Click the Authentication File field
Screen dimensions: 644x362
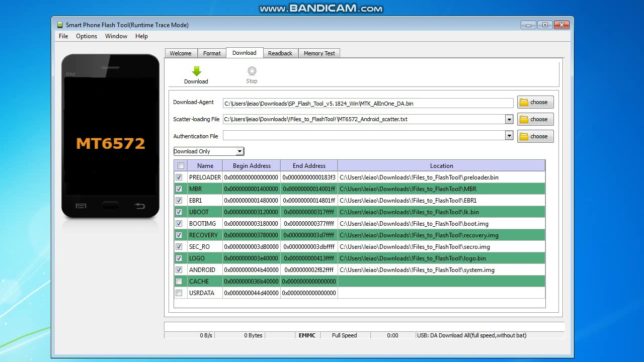pos(364,136)
